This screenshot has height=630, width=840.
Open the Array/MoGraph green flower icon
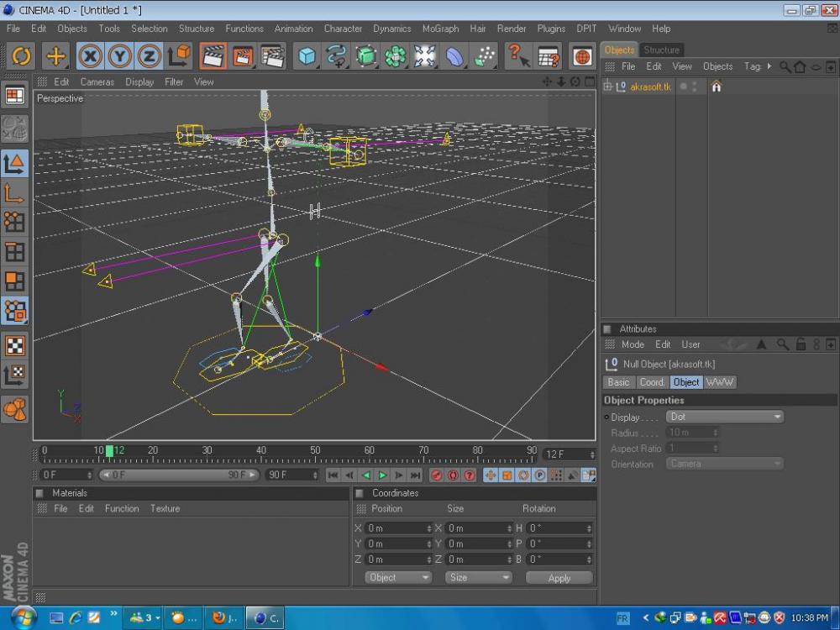pos(396,56)
